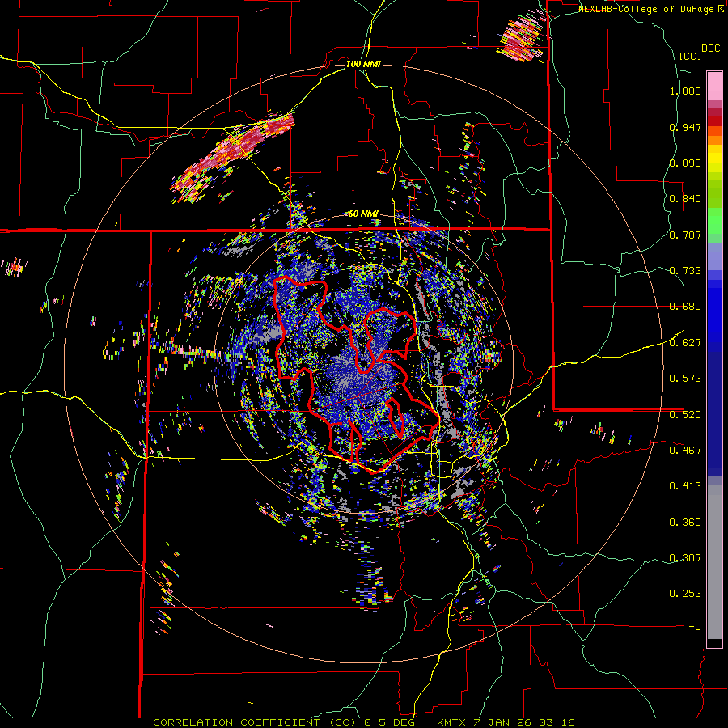Screen dimensions: 728x728
Task: Select the 0.947 legend value
Action: click(x=685, y=127)
